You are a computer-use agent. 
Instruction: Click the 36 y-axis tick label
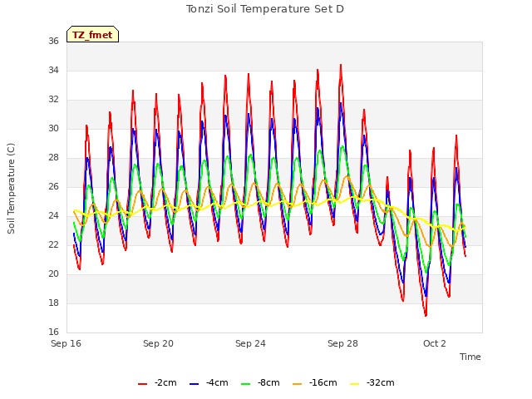[53, 41]
